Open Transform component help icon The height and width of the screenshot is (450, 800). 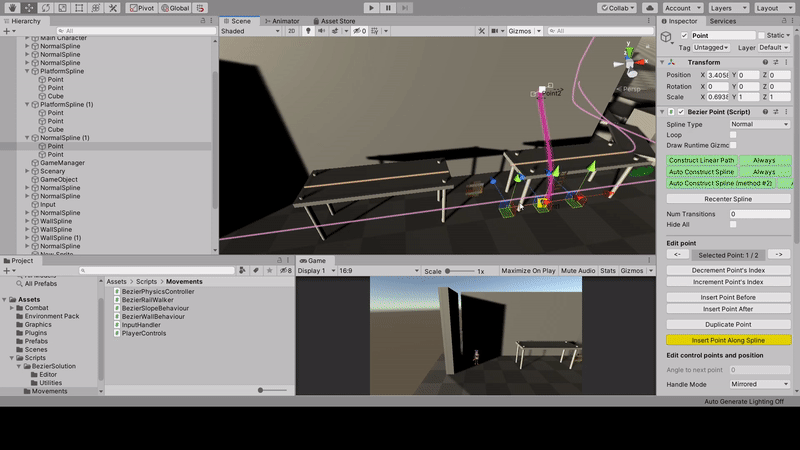pos(765,62)
